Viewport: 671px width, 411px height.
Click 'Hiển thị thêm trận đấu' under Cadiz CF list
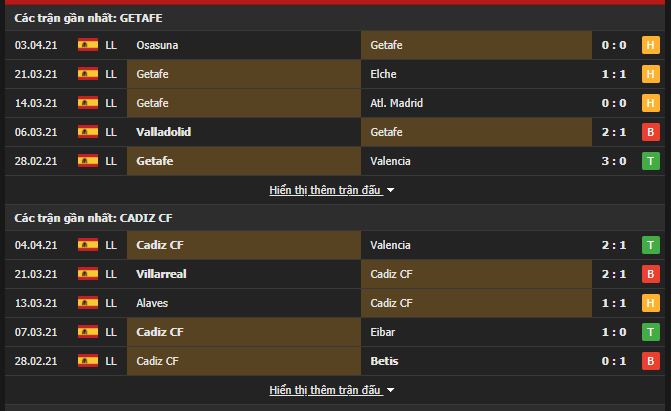325,390
